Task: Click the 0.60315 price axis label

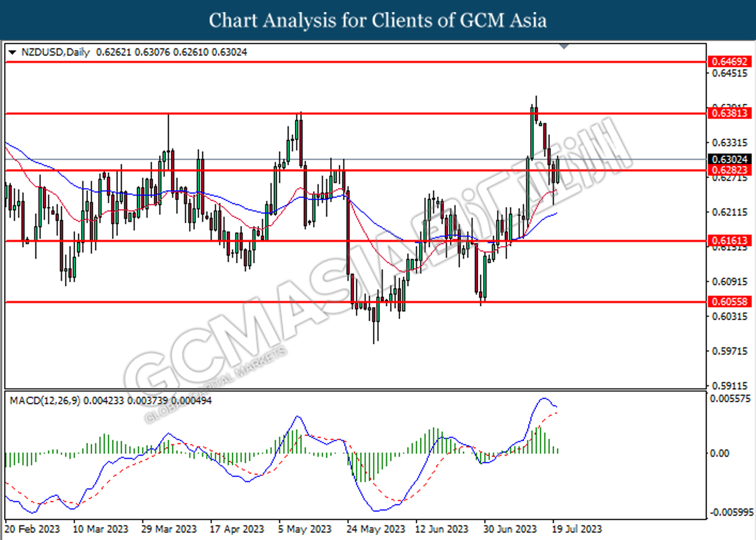Action: [730, 316]
